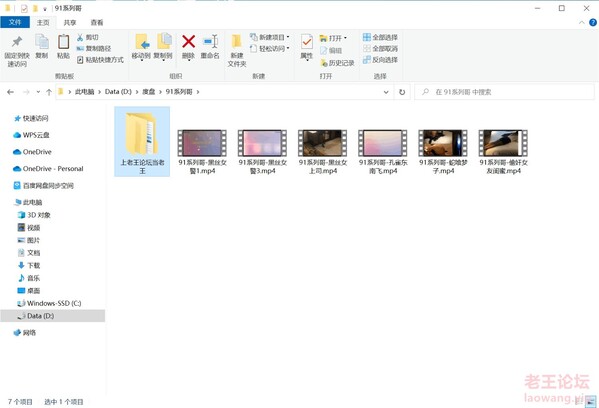Screen dimensions: 599x408
Task: Create a folder with 新建文件夹
Action: point(237,50)
